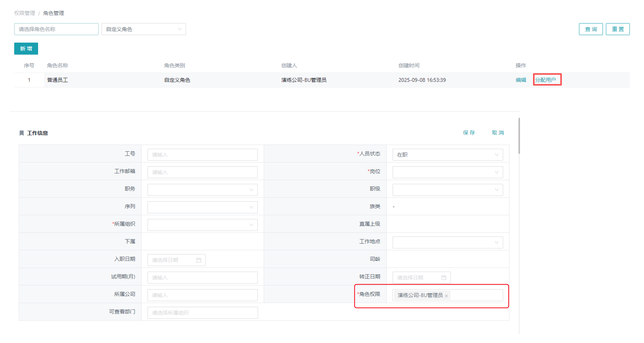Expand the 人员状态 dropdown showing 在职
Image resolution: width=644 pixels, height=343 pixels.
448,155
